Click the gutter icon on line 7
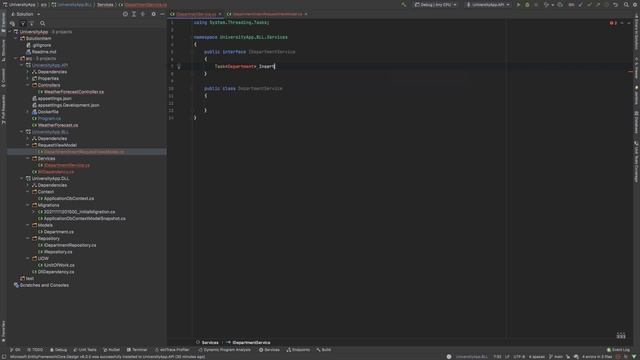The height and width of the screenshot is (360, 640). pos(179,67)
